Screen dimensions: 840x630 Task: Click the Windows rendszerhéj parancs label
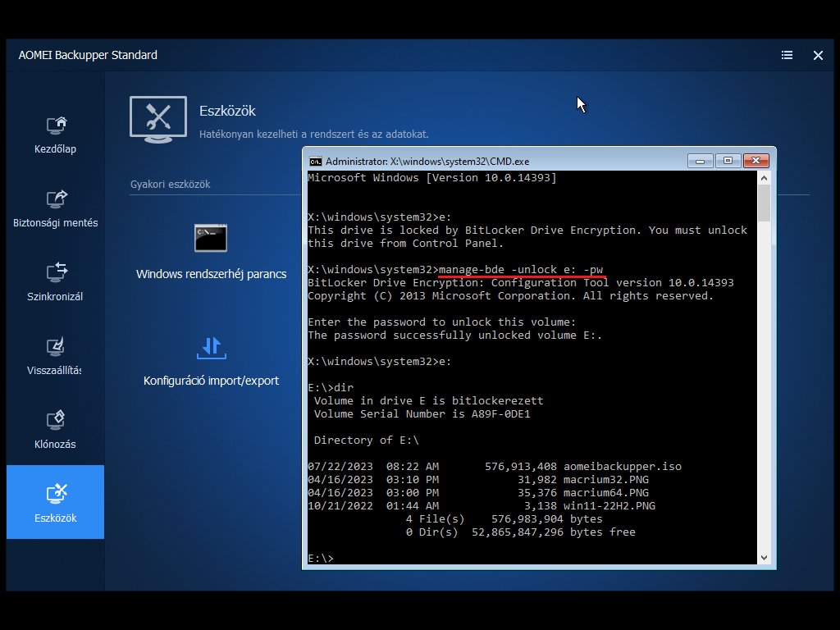(x=211, y=274)
